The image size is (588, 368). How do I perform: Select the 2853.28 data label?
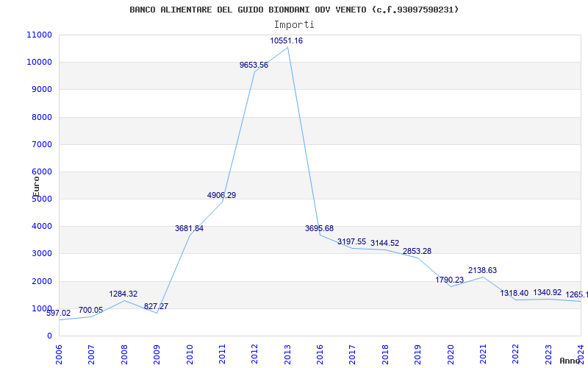pos(417,251)
